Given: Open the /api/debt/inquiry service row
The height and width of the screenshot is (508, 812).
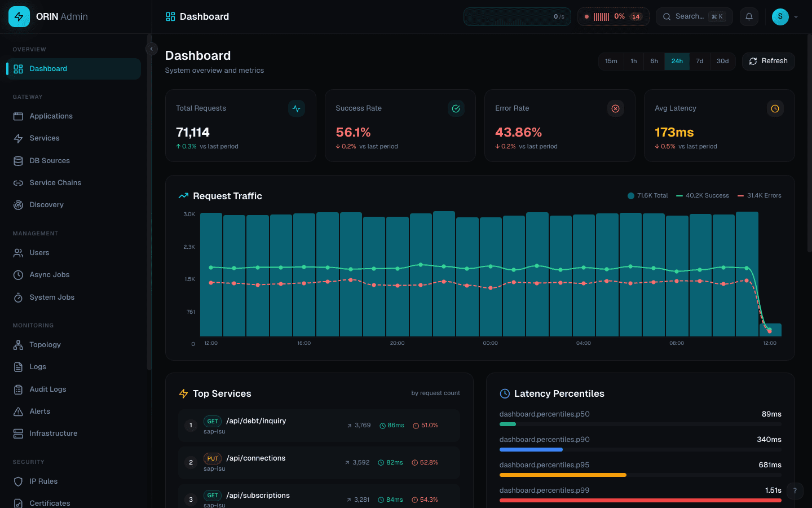Looking at the screenshot, I should click(x=319, y=426).
